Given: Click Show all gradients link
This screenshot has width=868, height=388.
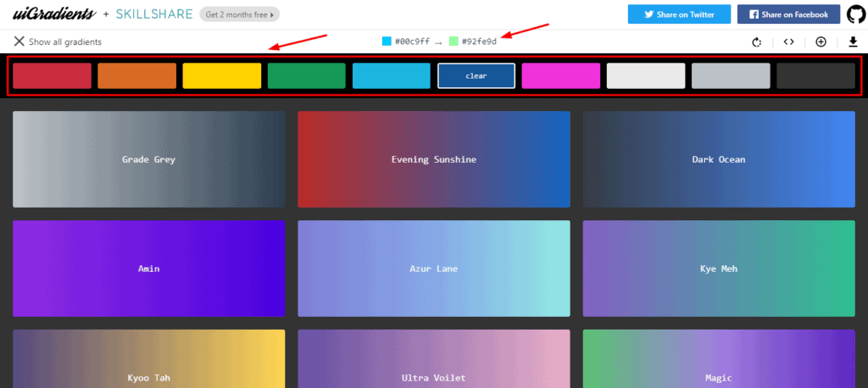Looking at the screenshot, I should (x=64, y=42).
